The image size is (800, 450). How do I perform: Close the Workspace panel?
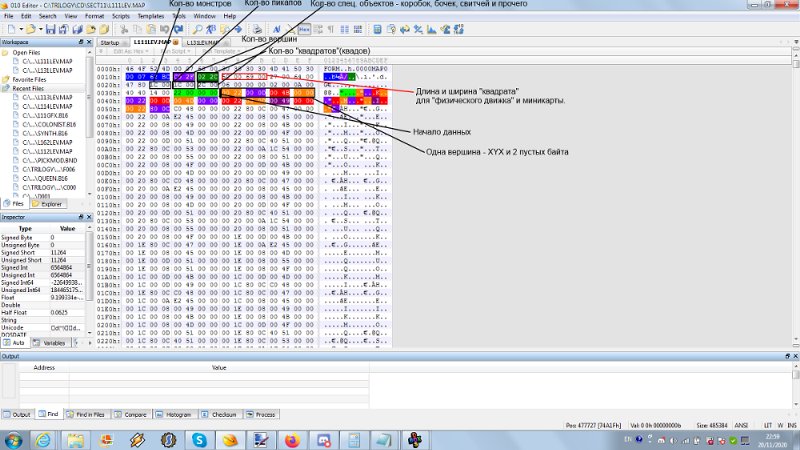[x=89, y=42]
